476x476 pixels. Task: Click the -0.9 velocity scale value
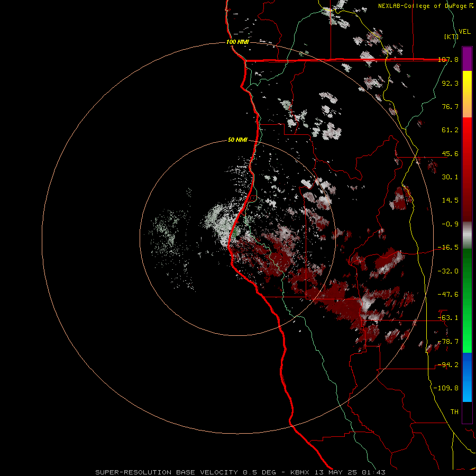(450, 224)
